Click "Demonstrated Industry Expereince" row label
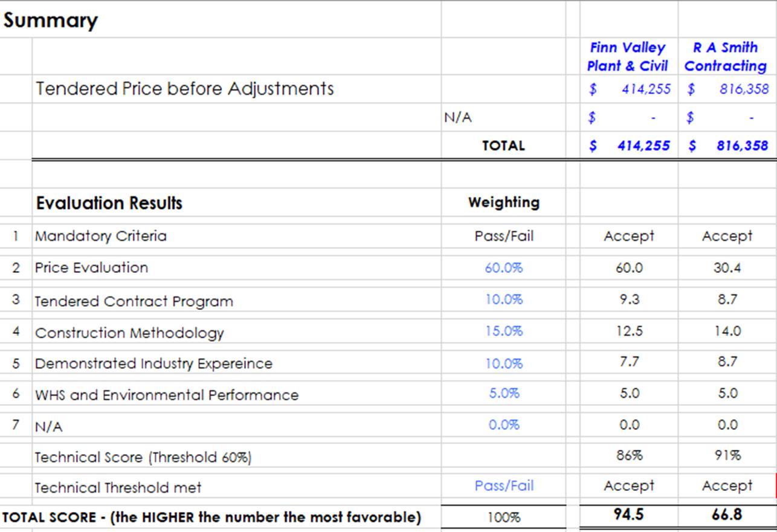 (x=153, y=364)
